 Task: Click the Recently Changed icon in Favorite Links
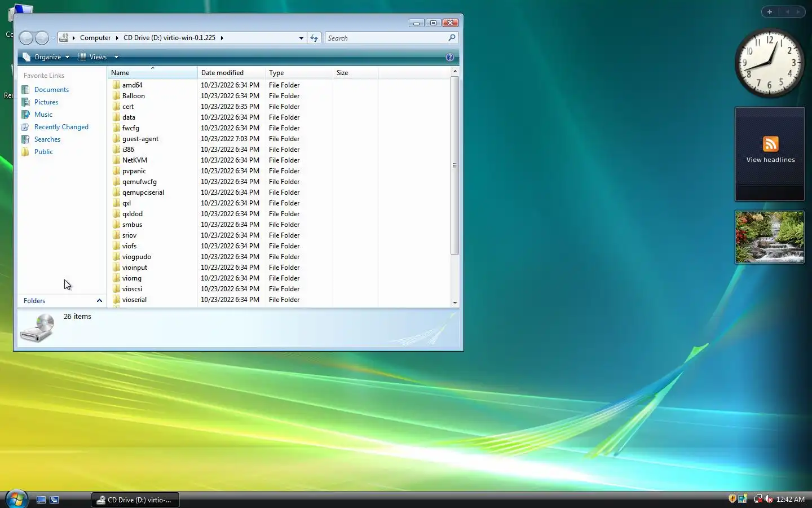tap(25, 127)
